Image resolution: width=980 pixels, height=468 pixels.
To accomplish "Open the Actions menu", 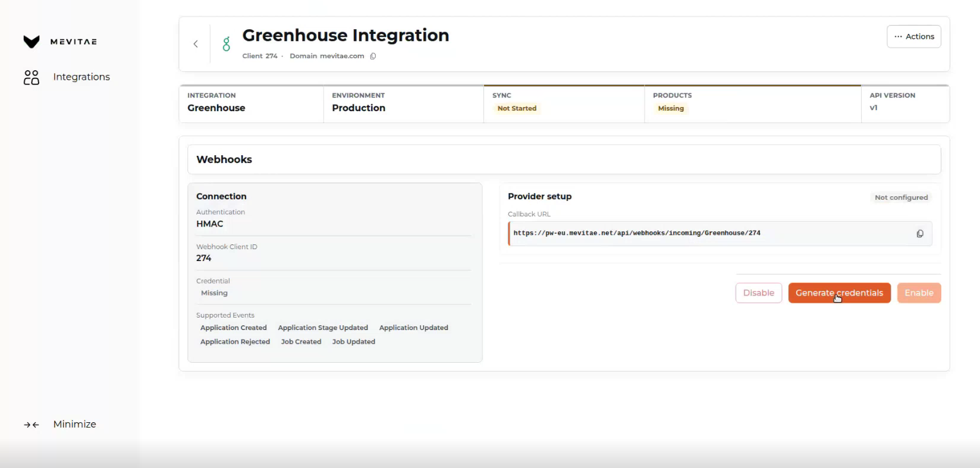I will point(914,36).
